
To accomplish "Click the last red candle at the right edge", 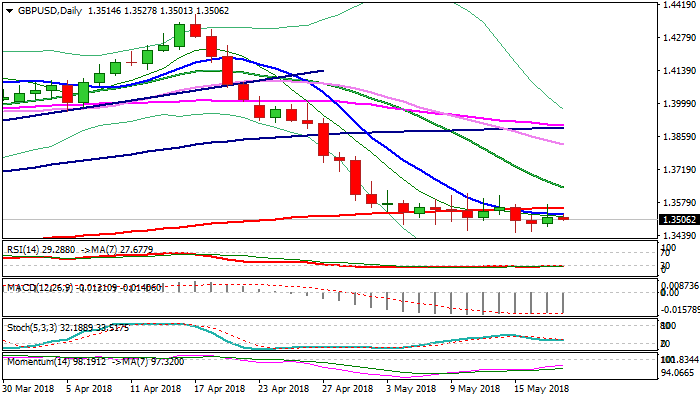I will pos(563,217).
